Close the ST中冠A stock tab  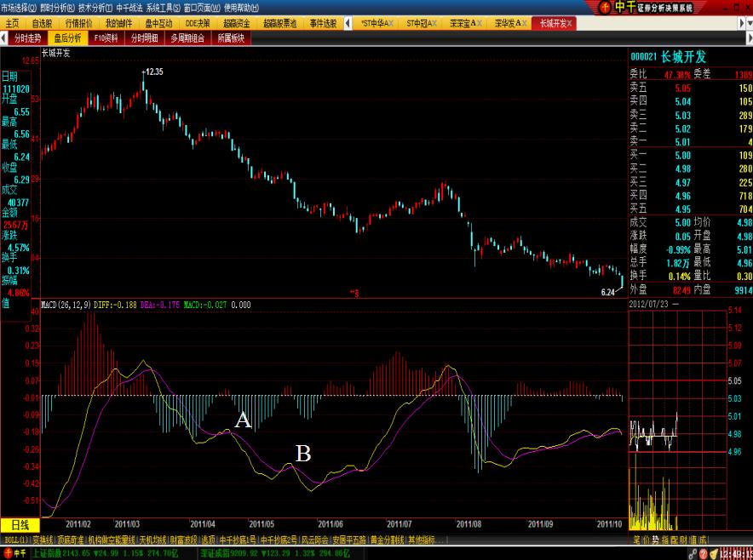pyautogui.click(x=434, y=23)
